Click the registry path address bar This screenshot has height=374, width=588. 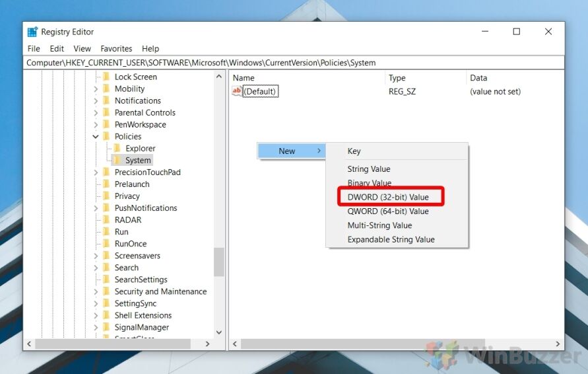pyautogui.click(x=294, y=63)
